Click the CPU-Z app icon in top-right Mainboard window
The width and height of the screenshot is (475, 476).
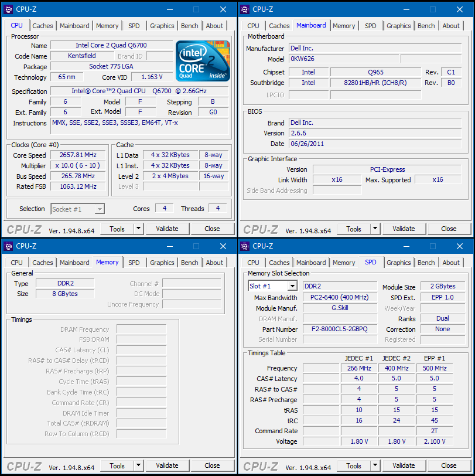tap(245, 9)
